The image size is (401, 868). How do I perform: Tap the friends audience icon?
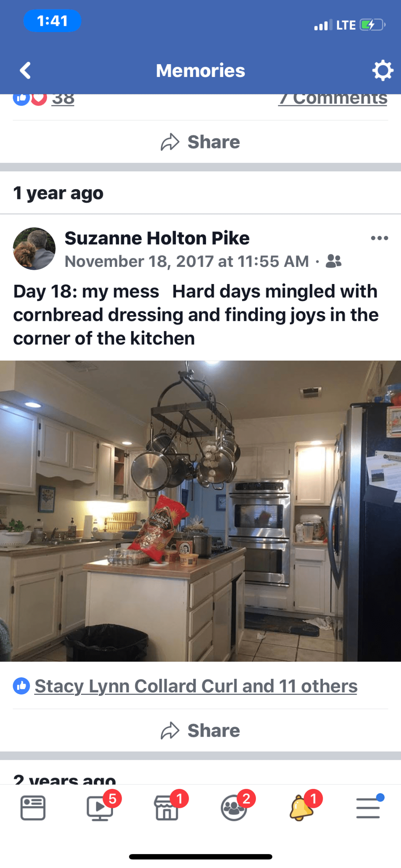click(x=334, y=261)
